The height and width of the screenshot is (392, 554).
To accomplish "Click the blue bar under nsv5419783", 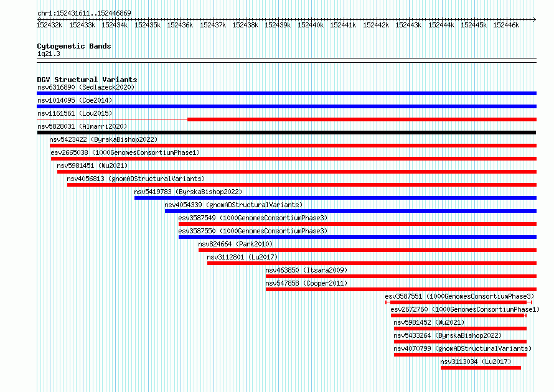I will point(336,198).
